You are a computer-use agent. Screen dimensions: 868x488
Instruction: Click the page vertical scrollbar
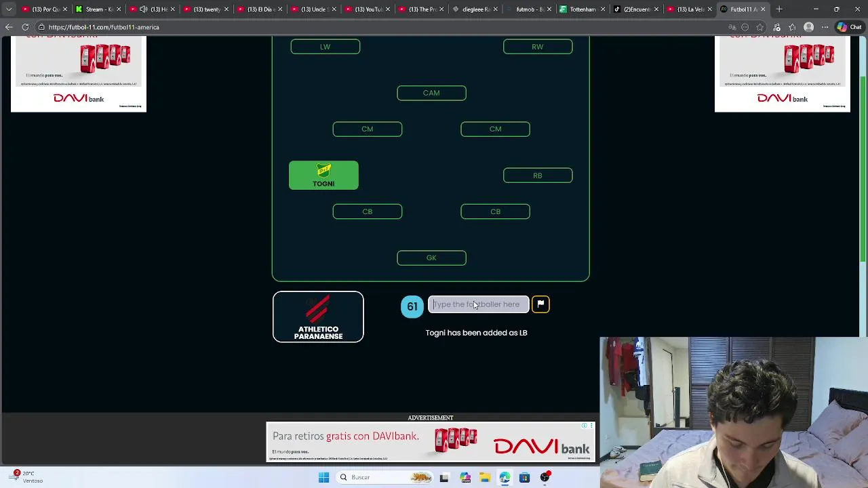pyautogui.click(x=863, y=169)
